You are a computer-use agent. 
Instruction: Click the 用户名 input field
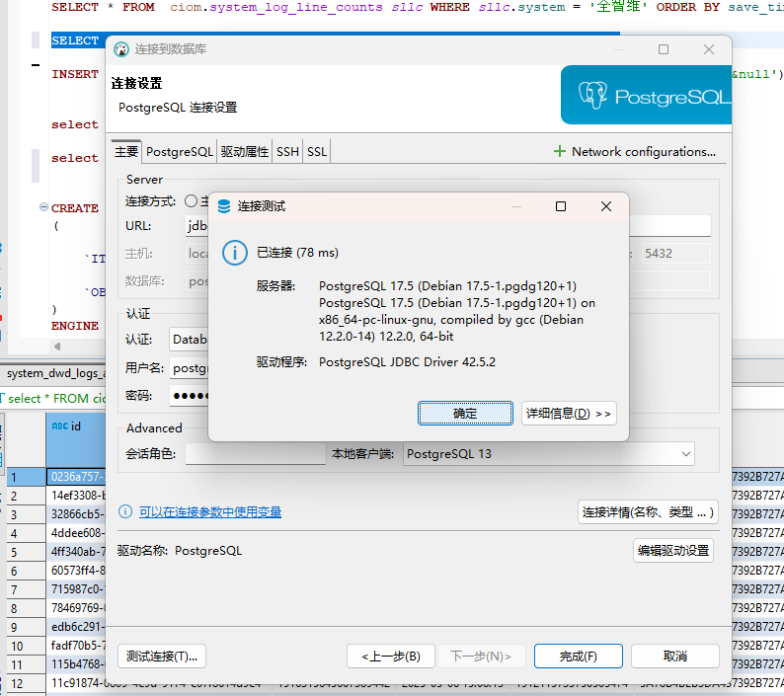point(190,368)
